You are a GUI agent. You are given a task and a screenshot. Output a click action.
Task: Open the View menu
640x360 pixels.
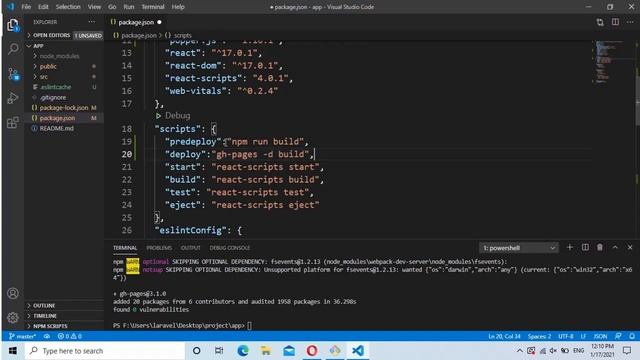click(94, 7)
